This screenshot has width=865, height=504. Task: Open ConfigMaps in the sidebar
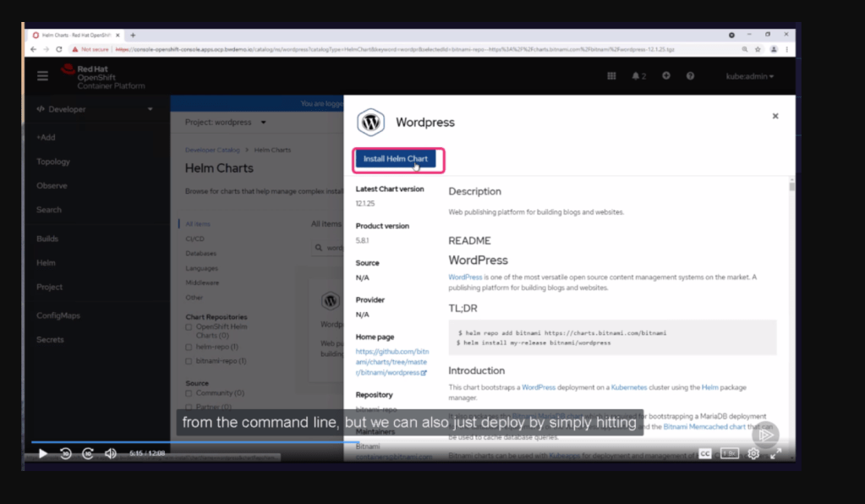click(x=58, y=315)
